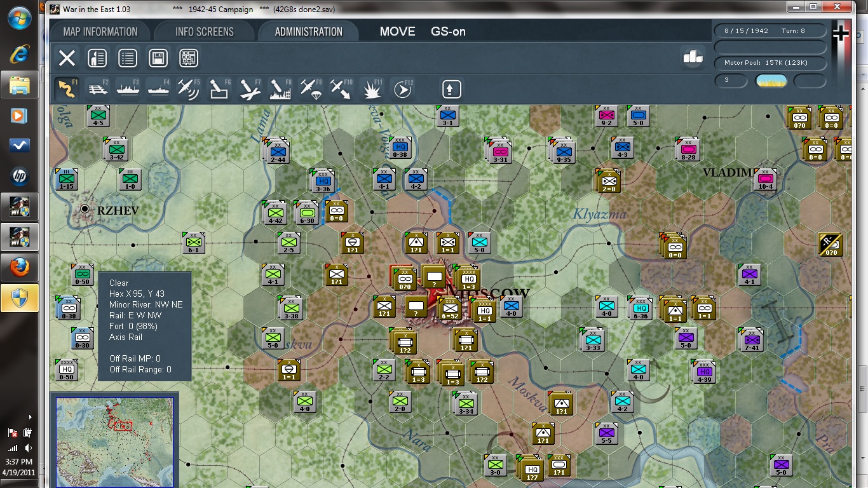Screen dimensions: 868x488
Task: Choose the Soviet unit labeled 2=8
Action: pos(608,181)
